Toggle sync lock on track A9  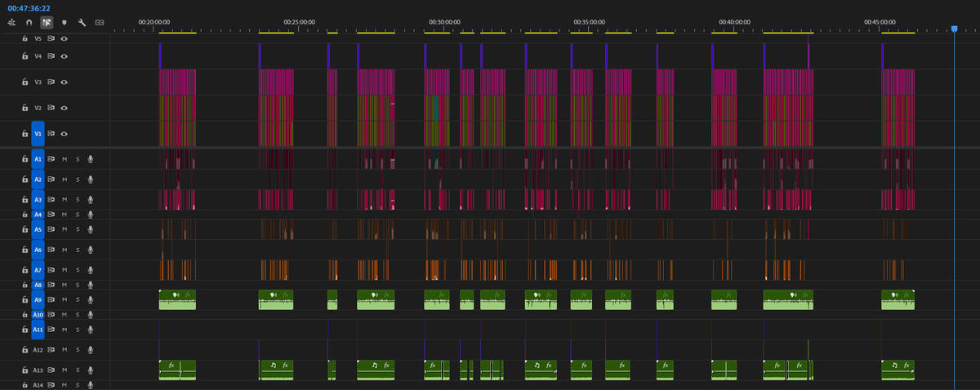click(51, 300)
